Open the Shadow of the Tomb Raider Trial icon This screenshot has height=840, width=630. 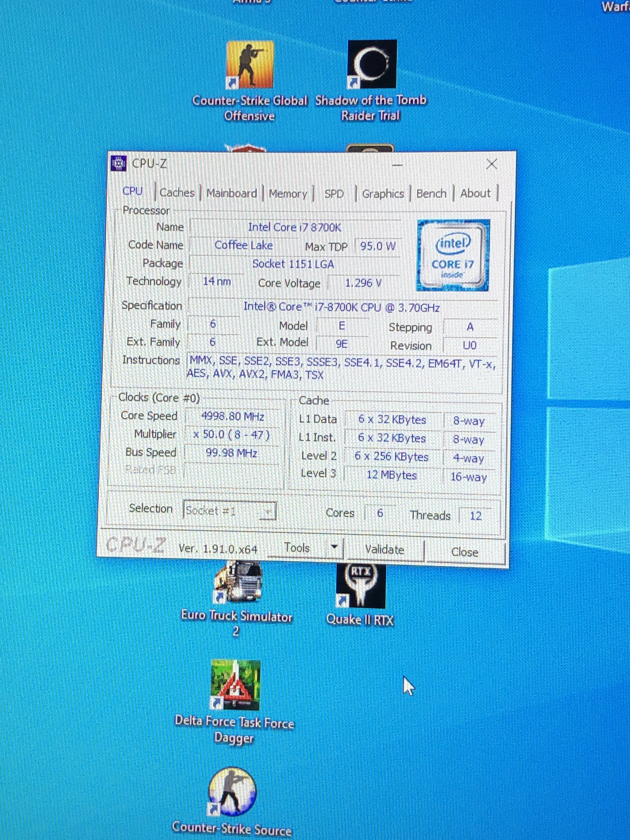[372, 64]
